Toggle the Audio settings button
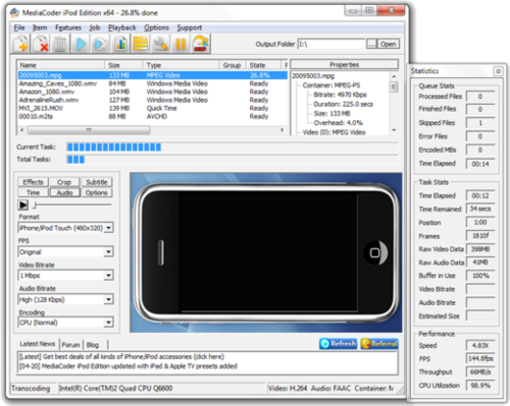This screenshot has height=406, width=510. 65,193
